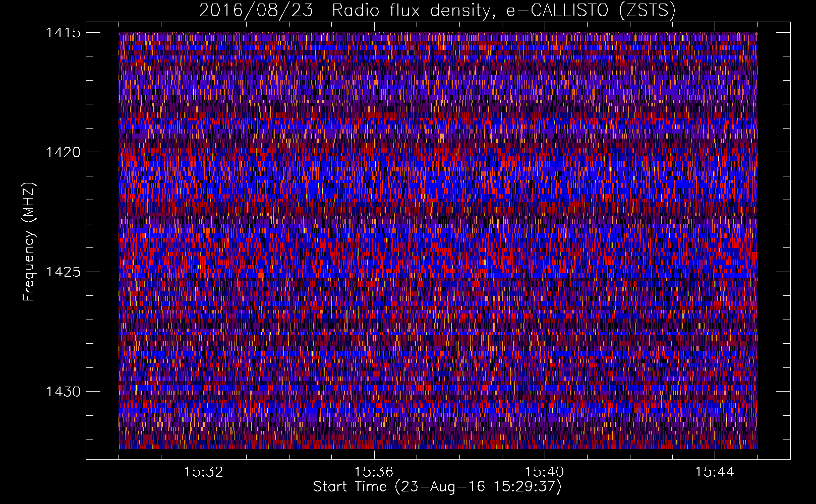The width and height of the screenshot is (816, 504).
Task: Click the 1415 frequency axis label
Action: pos(63,33)
